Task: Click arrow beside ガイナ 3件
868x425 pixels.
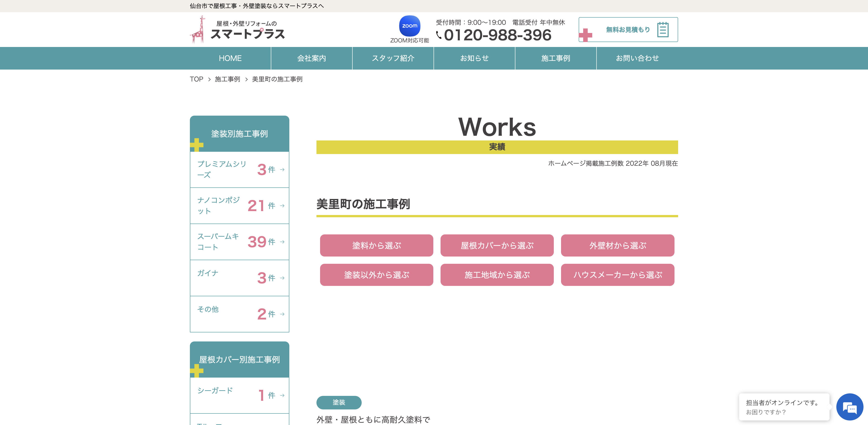Action: point(282,278)
